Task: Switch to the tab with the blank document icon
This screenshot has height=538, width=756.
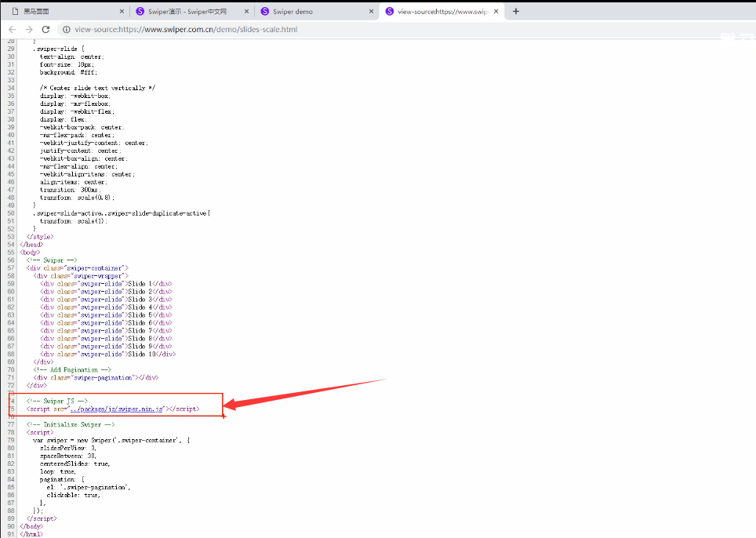Action: point(67,12)
